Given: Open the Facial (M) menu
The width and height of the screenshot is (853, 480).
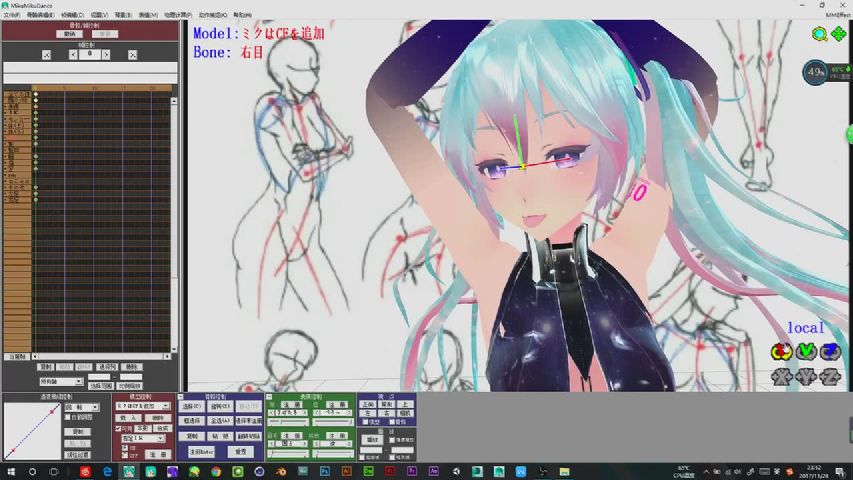Looking at the screenshot, I should (x=147, y=15).
